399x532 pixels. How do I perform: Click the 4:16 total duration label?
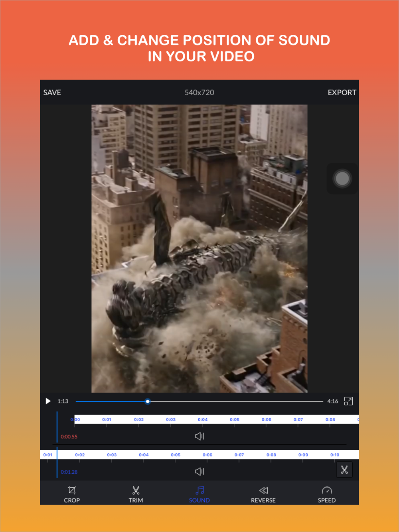pyautogui.click(x=333, y=401)
